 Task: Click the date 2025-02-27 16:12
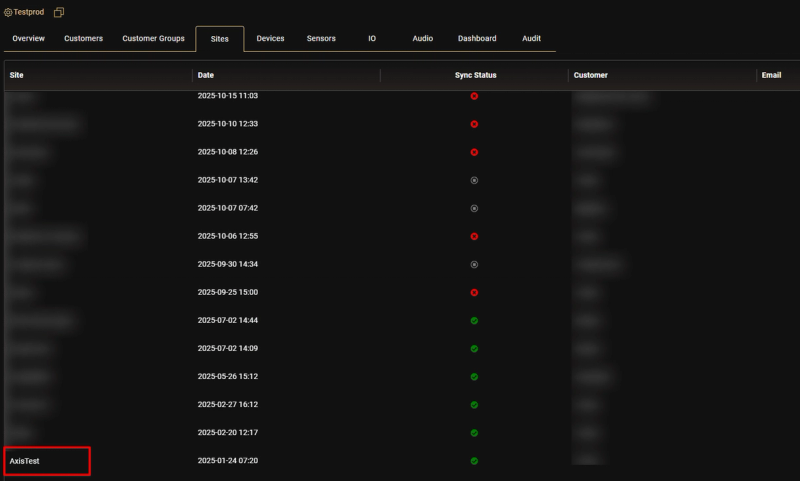[x=228, y=404]
